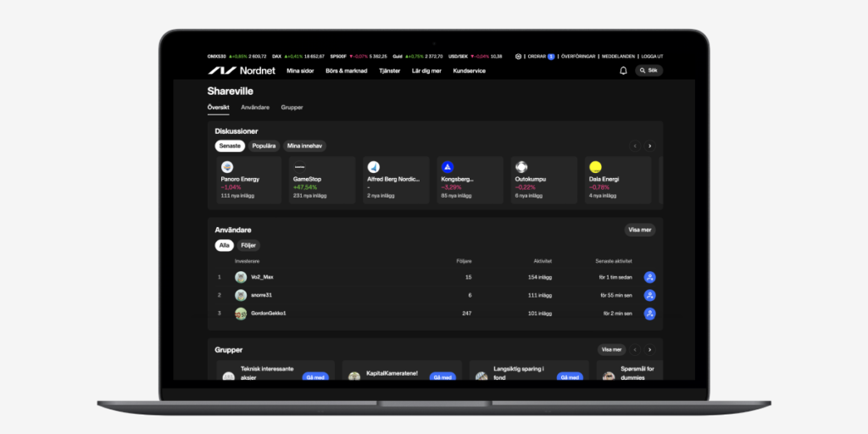868x434 pixels.
Task: Switch to the Populära filter
Action: [x=264, y=146]
